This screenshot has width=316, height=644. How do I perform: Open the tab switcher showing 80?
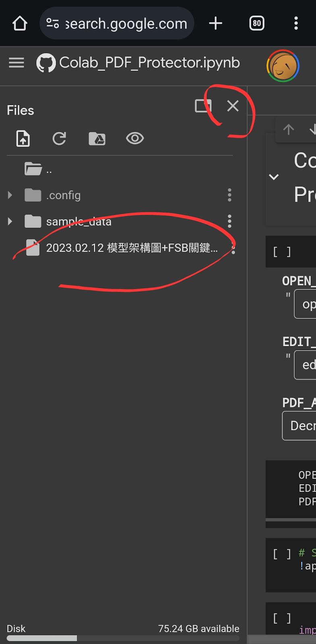pyautogui.click(x=257, y=23)
